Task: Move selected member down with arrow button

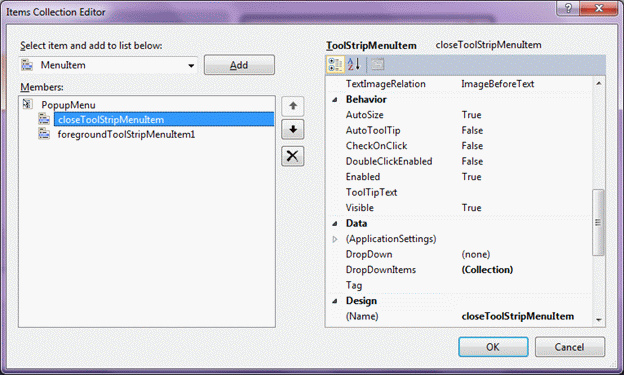Action: (292, 129)
